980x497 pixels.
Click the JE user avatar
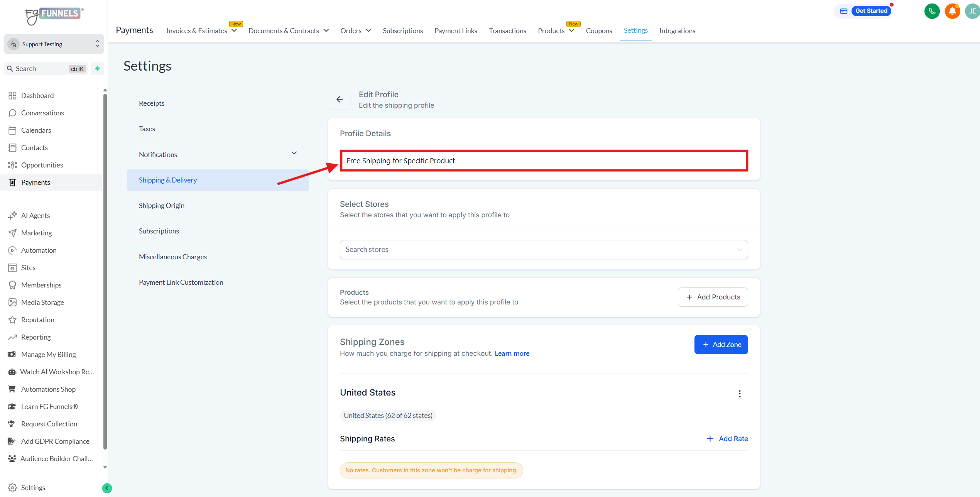972,11
